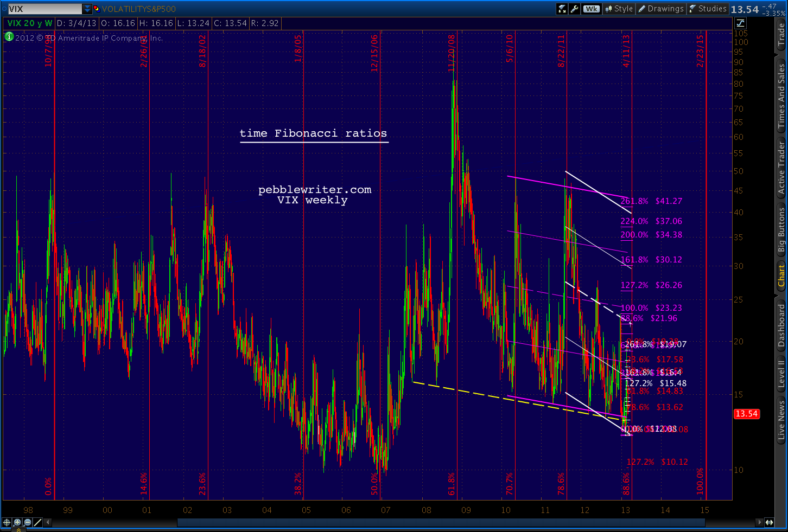
Task: Zoom in with the plus magnifier
Action: coord(17,522)
